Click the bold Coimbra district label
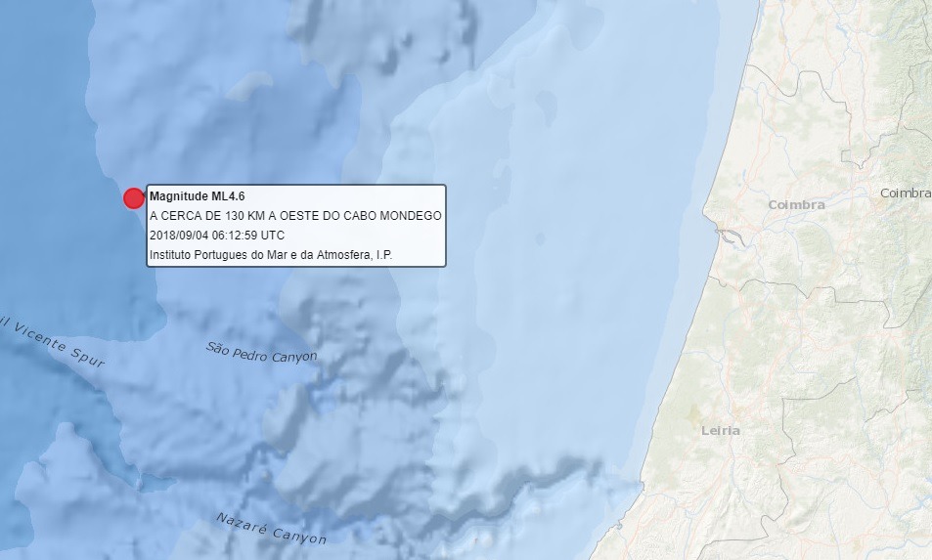932x560 pixels. click(x=796, y=205)
